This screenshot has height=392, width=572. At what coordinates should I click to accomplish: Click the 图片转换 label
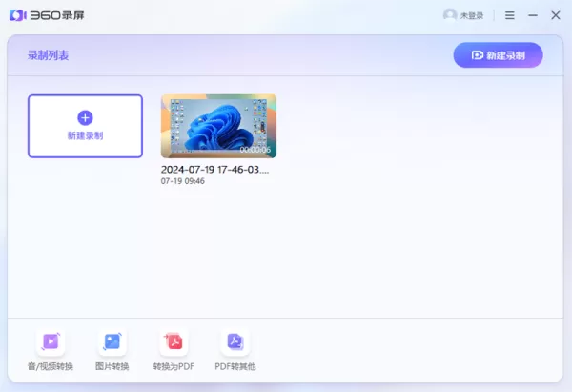[112, 366]
